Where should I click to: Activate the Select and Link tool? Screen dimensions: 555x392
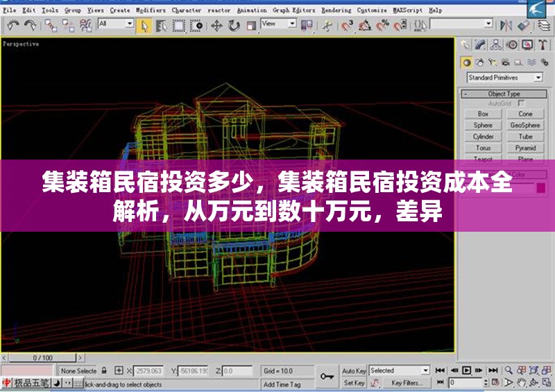click(x=51, y=26)
